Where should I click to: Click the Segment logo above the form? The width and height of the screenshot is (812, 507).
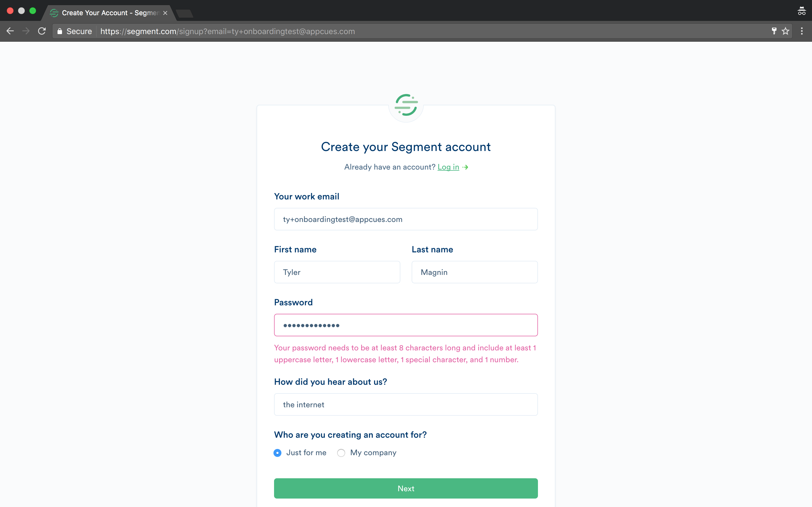click(x=406, y=105)
